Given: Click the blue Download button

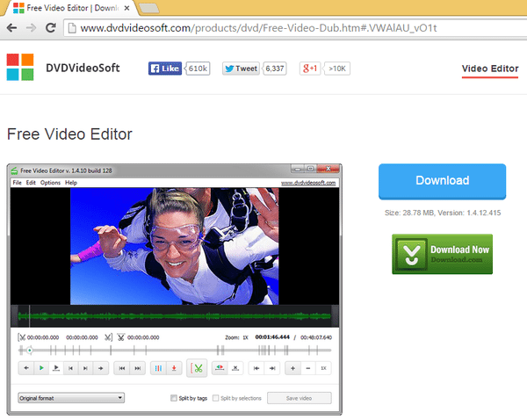Looking at the screenshot, I should [443, 181].
